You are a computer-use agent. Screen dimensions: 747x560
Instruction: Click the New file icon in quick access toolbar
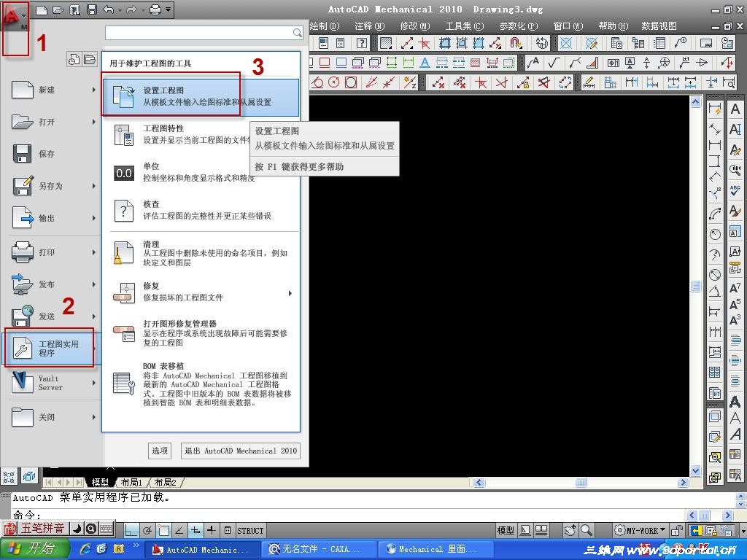(x=42, y=9)
